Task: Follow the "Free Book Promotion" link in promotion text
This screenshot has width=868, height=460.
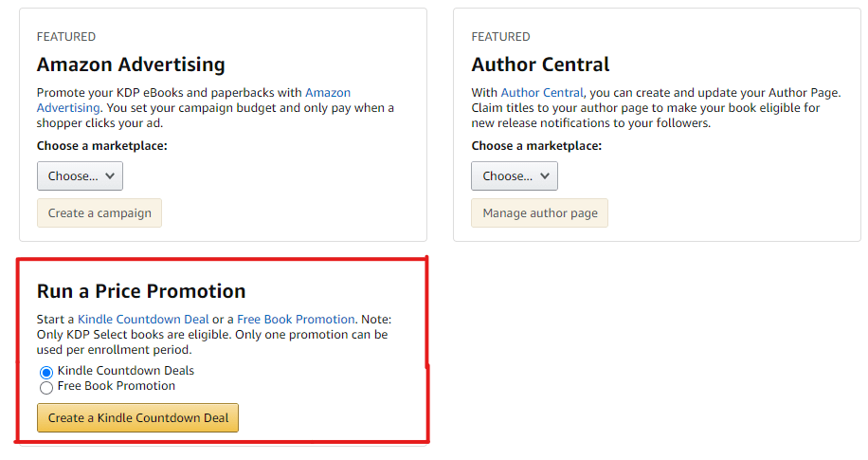Action: 296,320
